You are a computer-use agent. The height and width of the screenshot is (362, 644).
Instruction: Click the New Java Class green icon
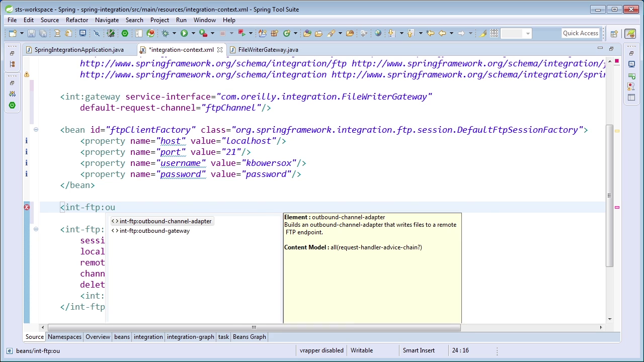pos(287,33)
